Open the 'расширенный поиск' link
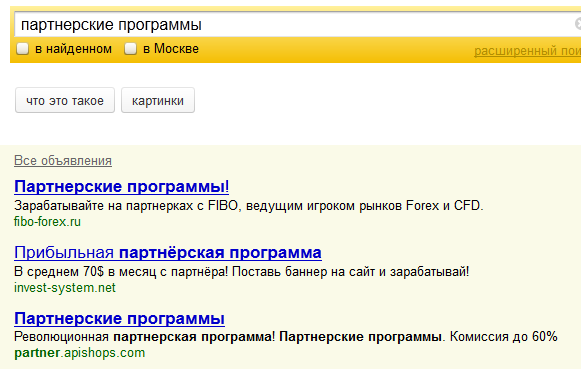Screen dimensions: 581x374 (527, 51)
